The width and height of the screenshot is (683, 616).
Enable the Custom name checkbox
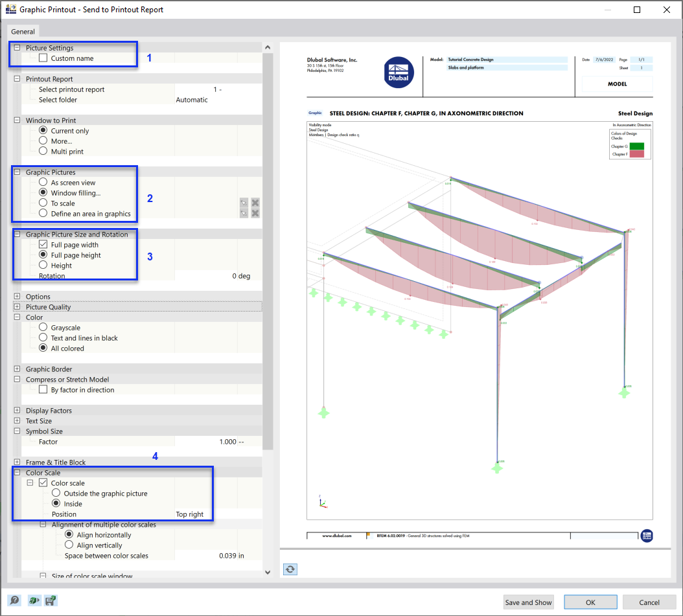[43, 58]
